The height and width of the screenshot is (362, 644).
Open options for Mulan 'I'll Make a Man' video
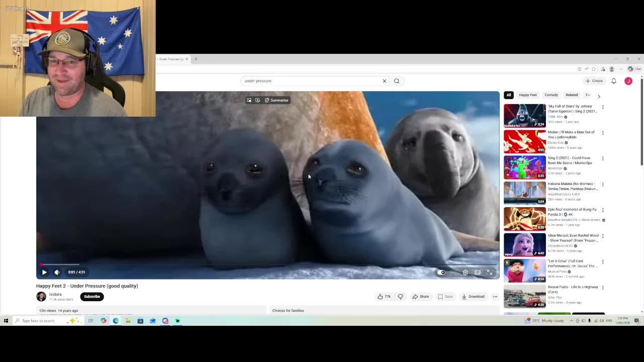(603, 133)
